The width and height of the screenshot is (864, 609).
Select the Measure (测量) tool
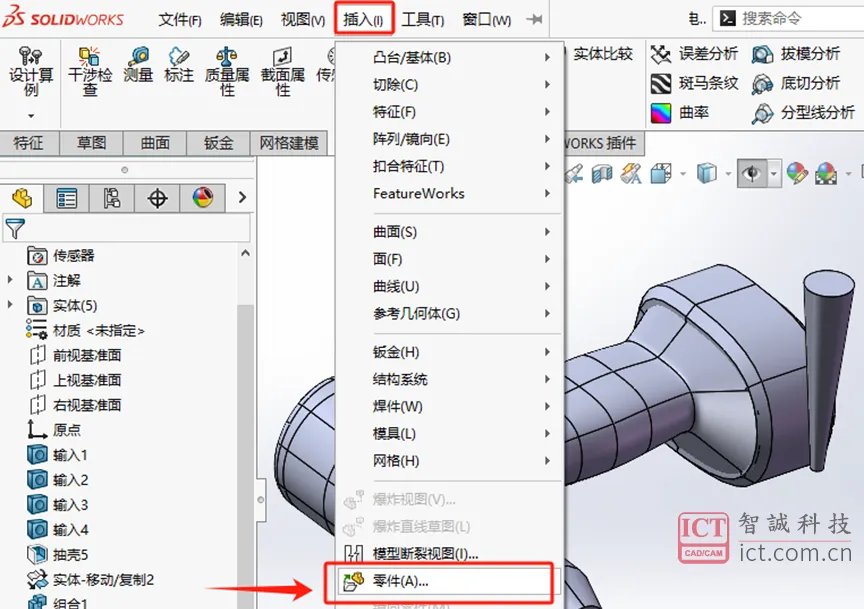tap(138, 65)
